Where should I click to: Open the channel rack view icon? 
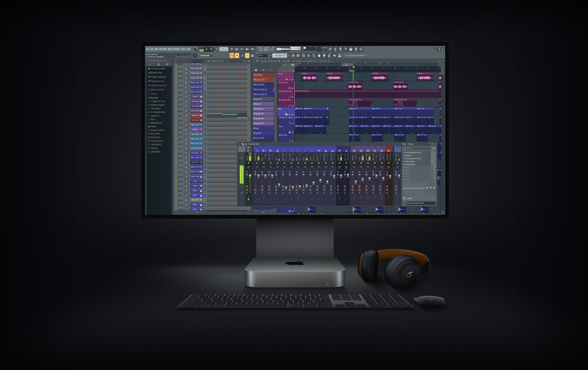(x=303, y=55)
